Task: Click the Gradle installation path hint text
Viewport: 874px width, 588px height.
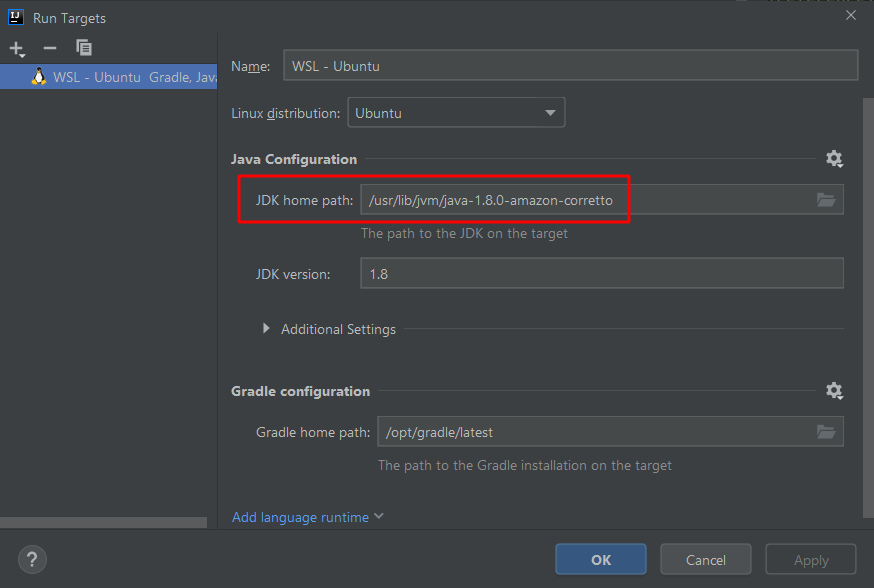Action: 525,465
